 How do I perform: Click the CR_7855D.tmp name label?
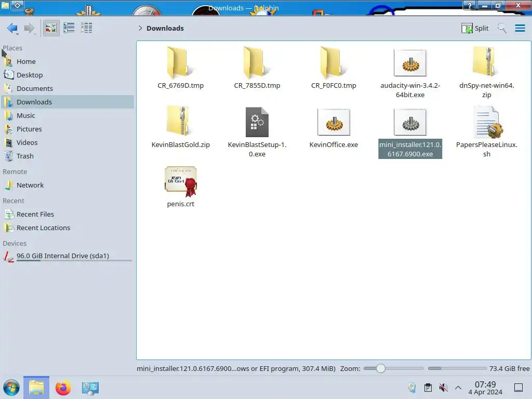click(x=257, y=86)
